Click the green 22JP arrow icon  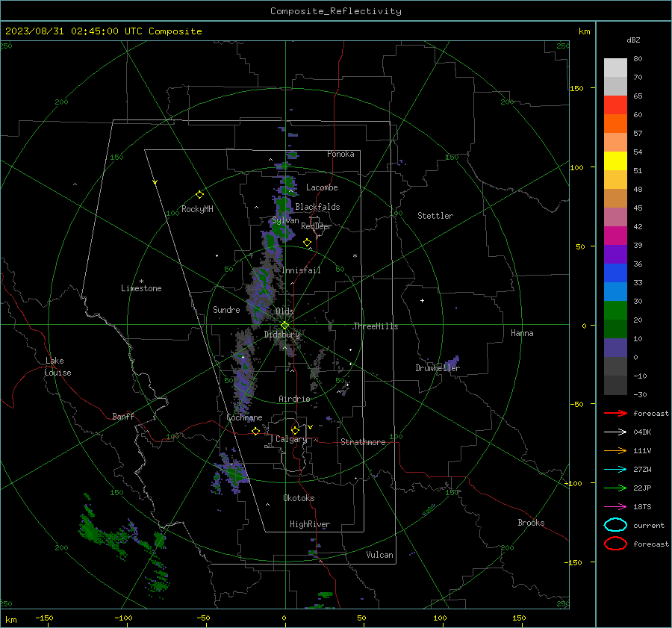[615, 488]
